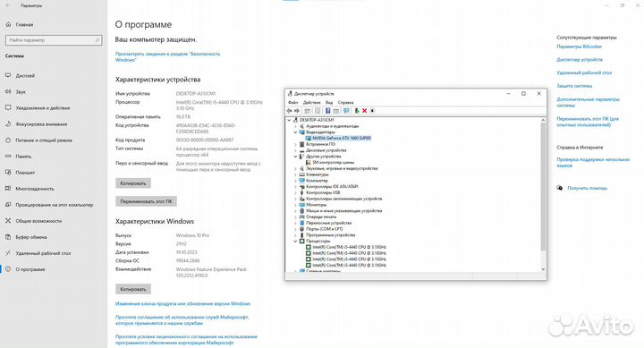This screenshot has height=348, width=644.
Task: Open Действие menu in Device Manager
Action: click(x=312, y=102)
